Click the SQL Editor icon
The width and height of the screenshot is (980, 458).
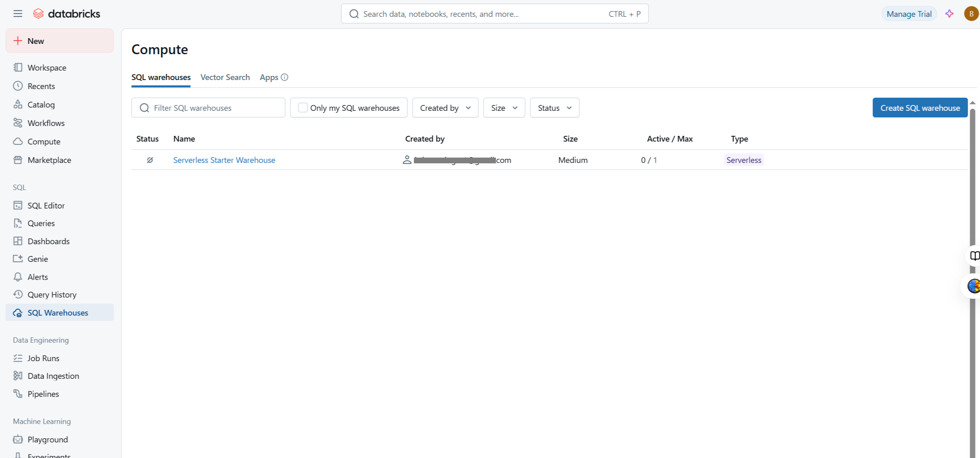tap(18, 205)
